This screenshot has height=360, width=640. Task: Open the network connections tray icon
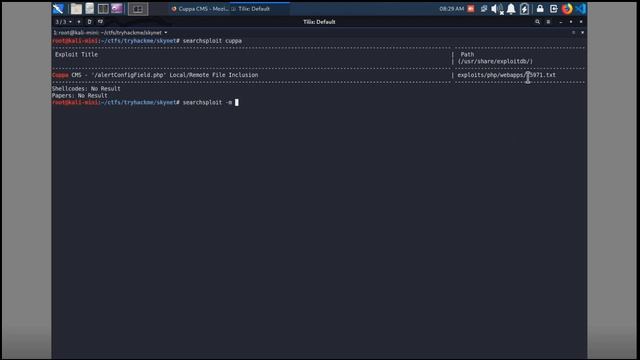[x=484, y=9]
